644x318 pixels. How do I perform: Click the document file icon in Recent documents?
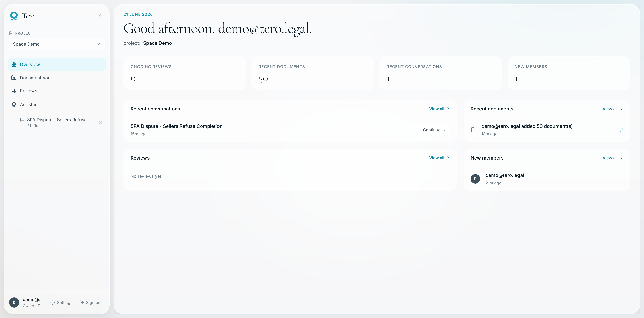[x=473, y=130]
